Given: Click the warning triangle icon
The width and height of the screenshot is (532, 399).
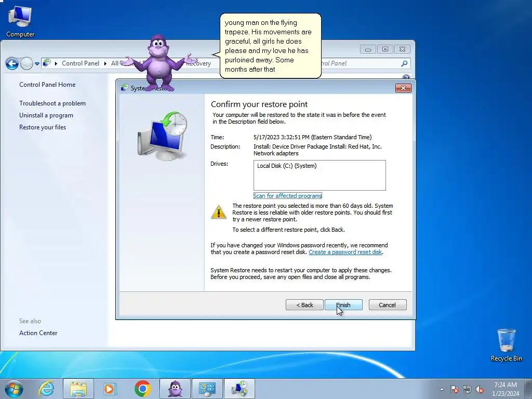Looking at the screenshot, I should [x=219, y=212].
